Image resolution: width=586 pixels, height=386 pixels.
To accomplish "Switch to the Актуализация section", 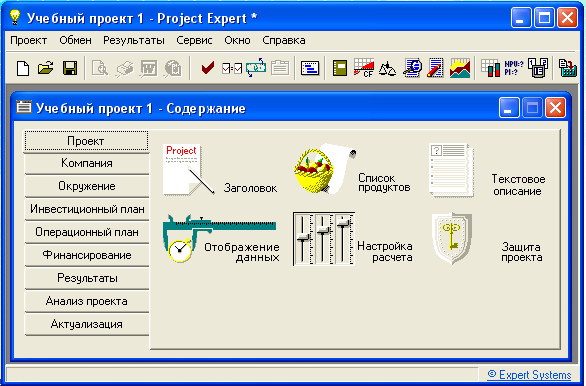I will (87, 324).
